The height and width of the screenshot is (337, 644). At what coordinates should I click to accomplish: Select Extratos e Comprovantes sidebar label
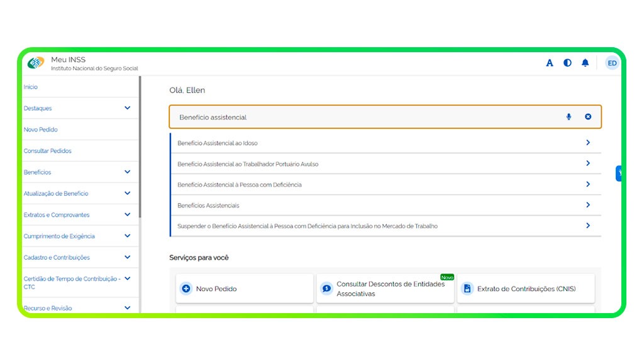[x=56, y=215]
